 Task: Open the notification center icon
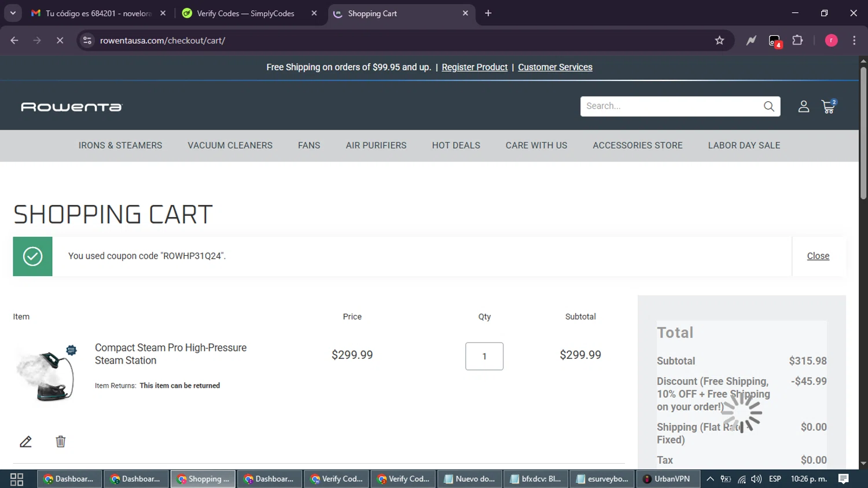(844, 479)
